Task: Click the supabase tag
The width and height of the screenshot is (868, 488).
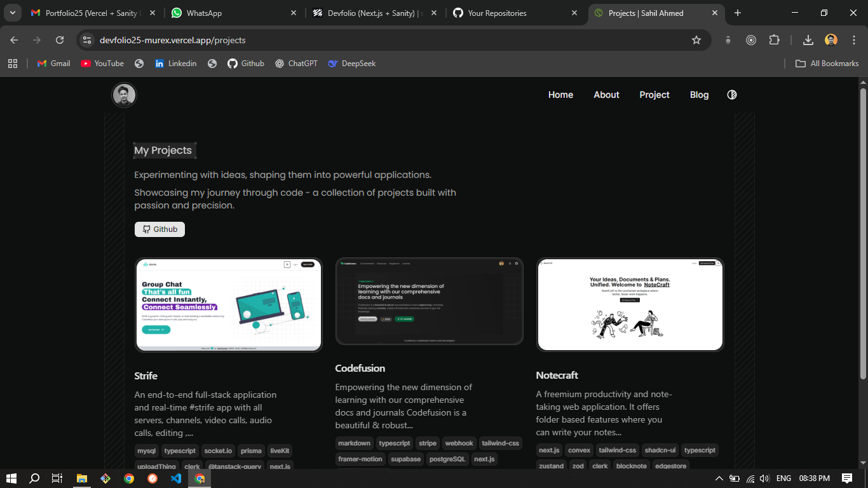Action: click(406, 459)
